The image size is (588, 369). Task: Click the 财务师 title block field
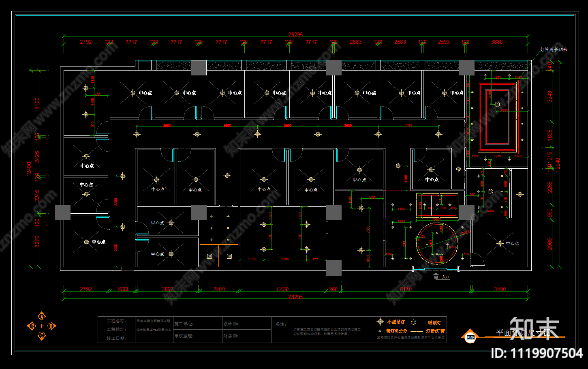pyautogui.click(x=246, y=336)
